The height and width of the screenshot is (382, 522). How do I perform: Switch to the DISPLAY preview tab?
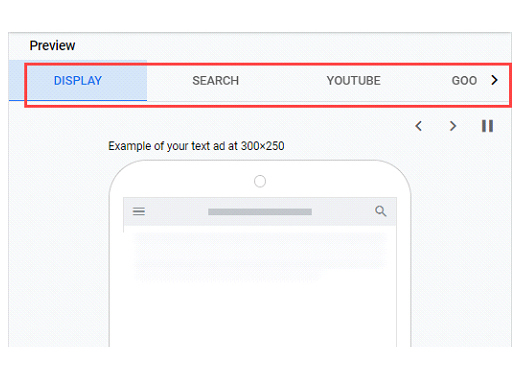coord(78,81)
